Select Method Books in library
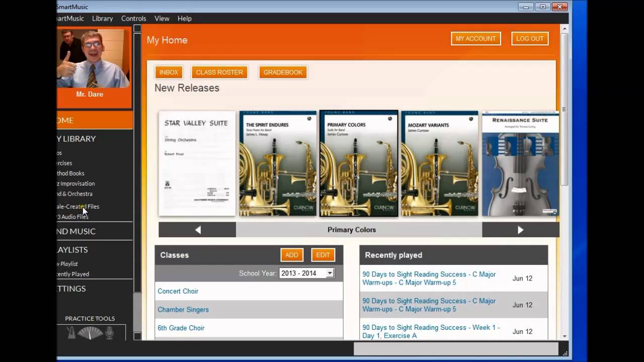The width and height of the screenshot is (644, 362). pyautogui.click(x=70, y=173)
